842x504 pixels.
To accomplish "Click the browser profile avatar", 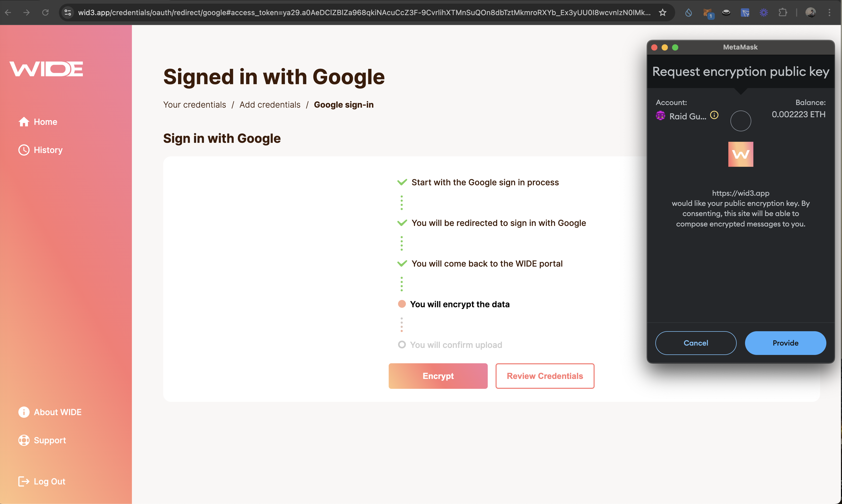I will click(x=810, y=13).
